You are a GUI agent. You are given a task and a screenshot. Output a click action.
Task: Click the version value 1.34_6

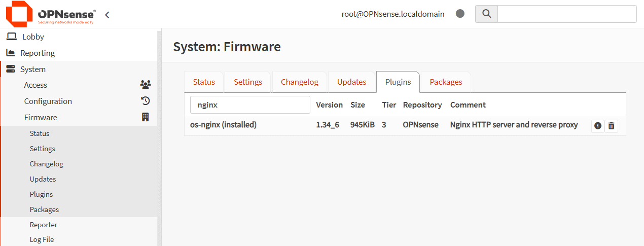click(328, 125)
